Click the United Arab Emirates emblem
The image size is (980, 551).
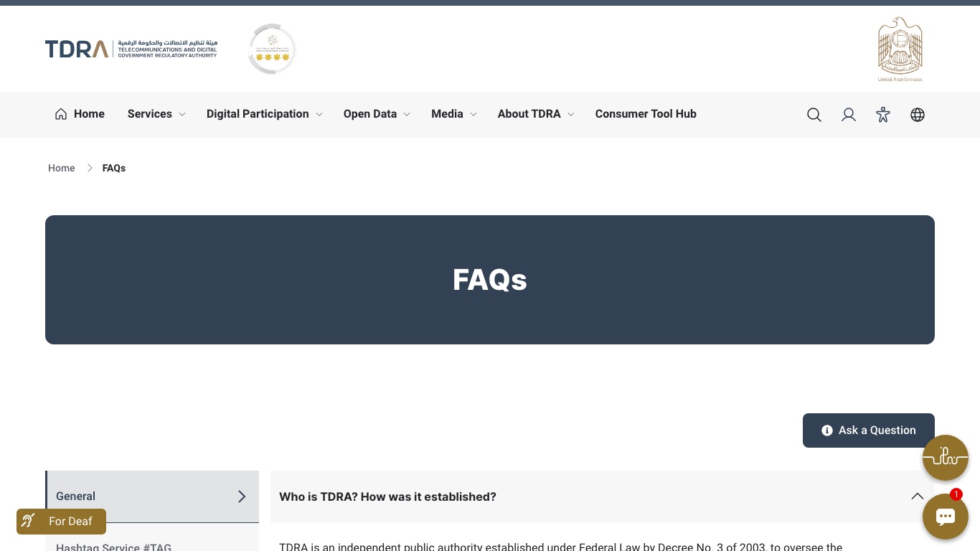pos(900,49)
